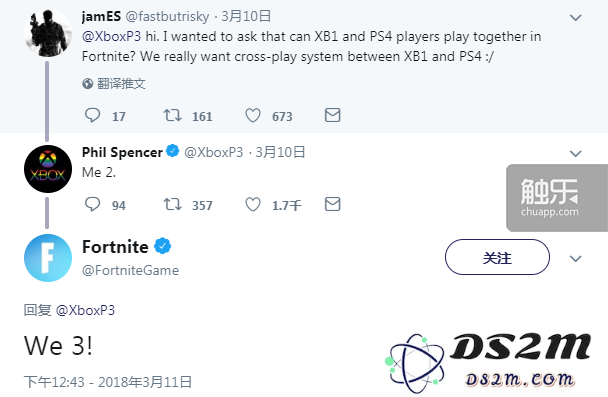
Task: Open Fortnite's F logo avatar
Action: (x=48, y=258)
